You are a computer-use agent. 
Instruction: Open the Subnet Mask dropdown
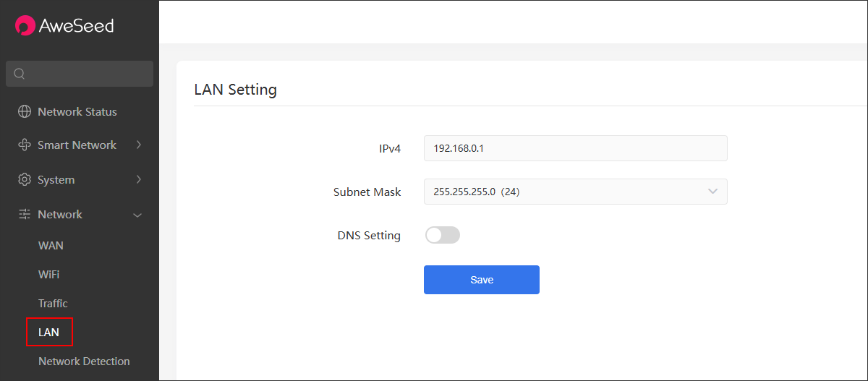pyautogui.click(x=575, y=192)
